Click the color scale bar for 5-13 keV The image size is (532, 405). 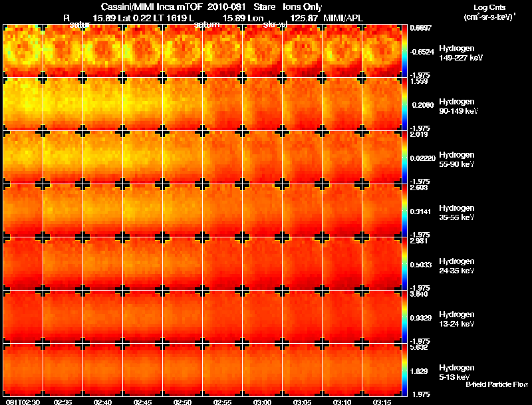point(404,370)
